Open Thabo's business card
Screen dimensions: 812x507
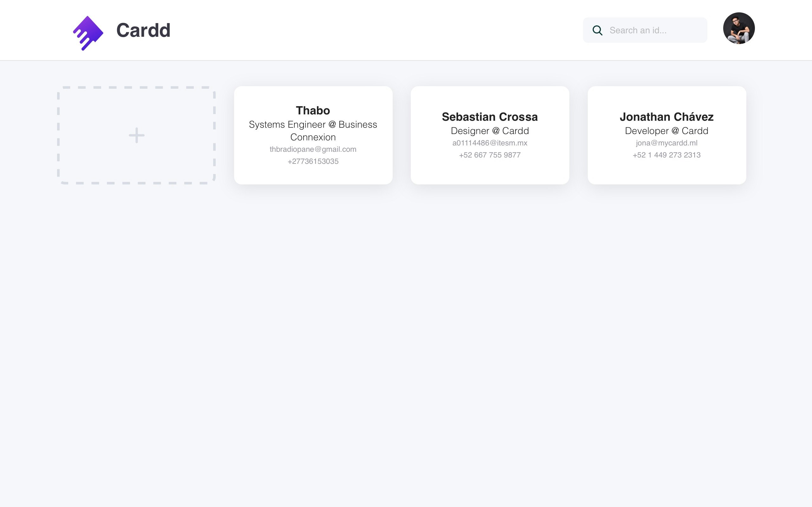[313, 175]
